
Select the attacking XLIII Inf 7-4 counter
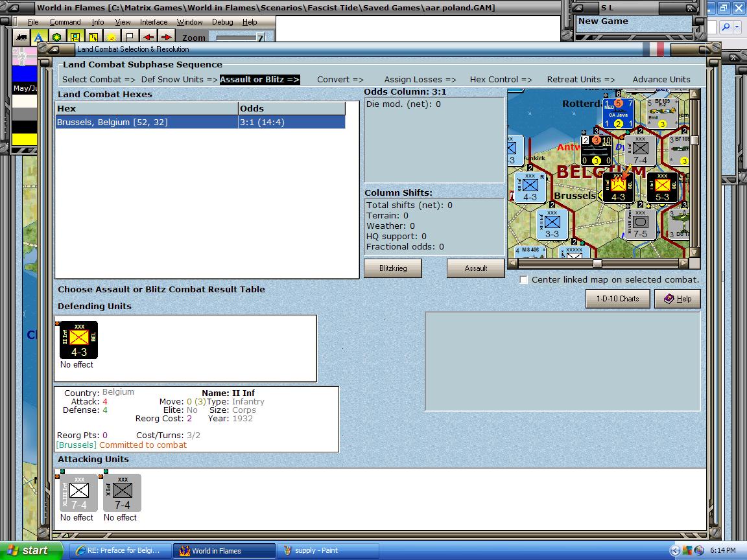point(78,493)
